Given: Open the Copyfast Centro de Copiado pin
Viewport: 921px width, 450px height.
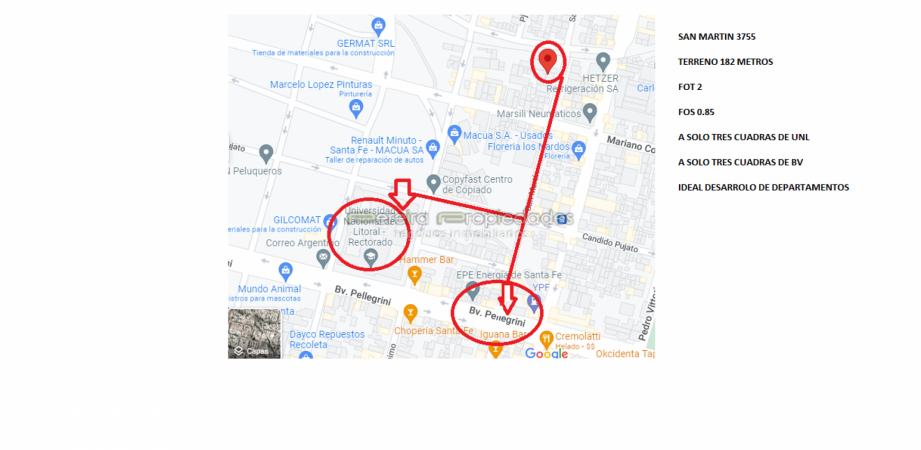Looking at the screenshot, I should (433, 183).
